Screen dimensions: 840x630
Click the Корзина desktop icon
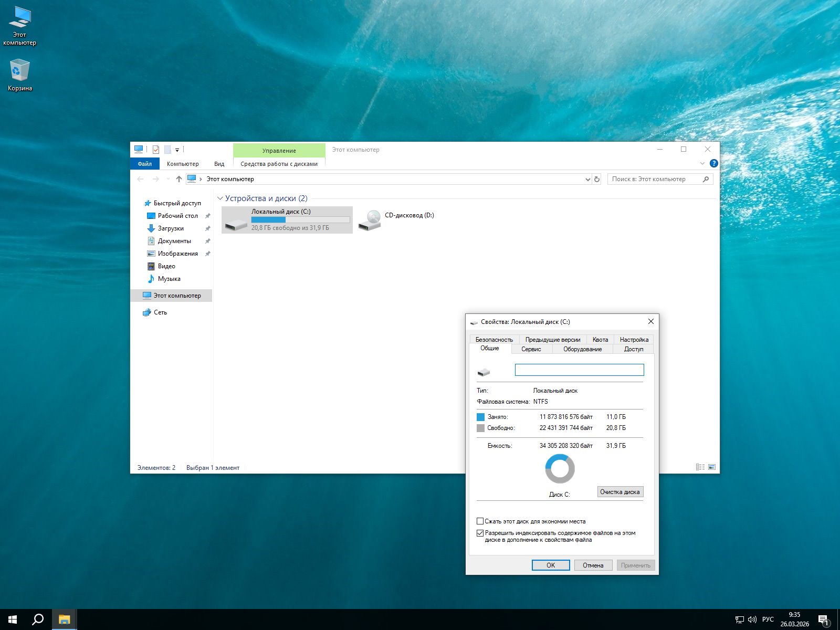(19, 71)
